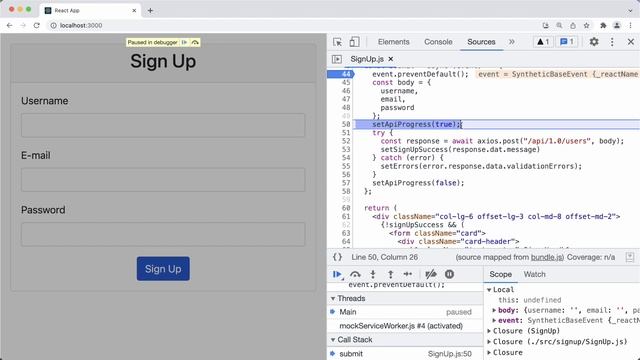This screenshot has width=640, height=360.
Task: Toggle the device toolbar icon
Action: pyautogui.click(x=354, y=42)
